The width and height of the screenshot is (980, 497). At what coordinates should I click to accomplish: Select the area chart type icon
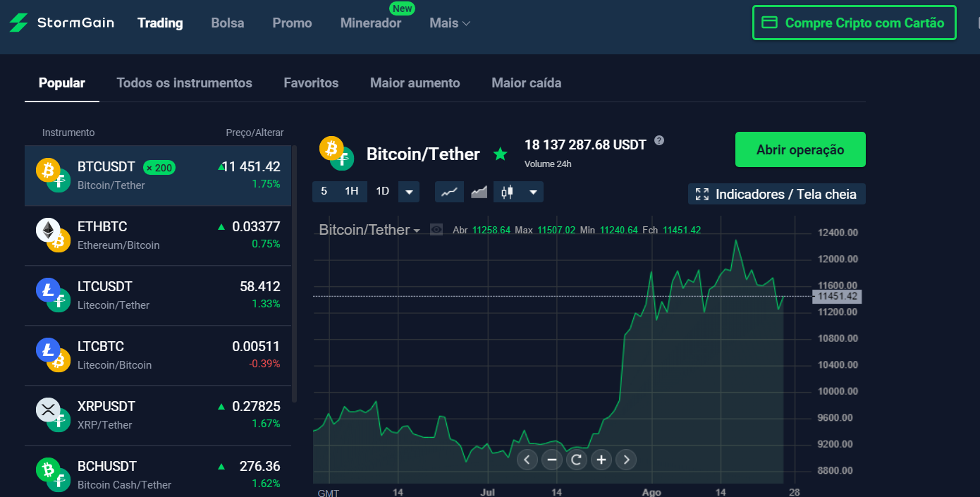click(479, 191)
